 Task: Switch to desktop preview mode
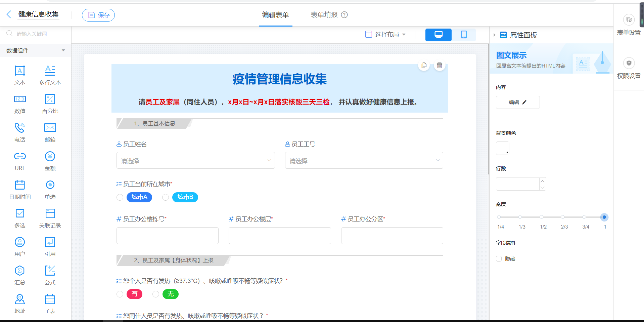(438, 35)
